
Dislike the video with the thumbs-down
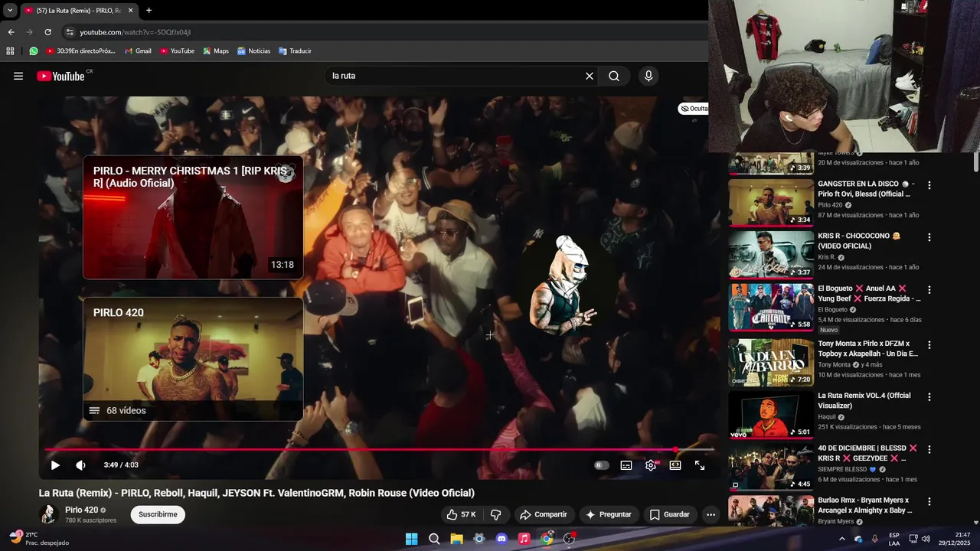point(495,514)
